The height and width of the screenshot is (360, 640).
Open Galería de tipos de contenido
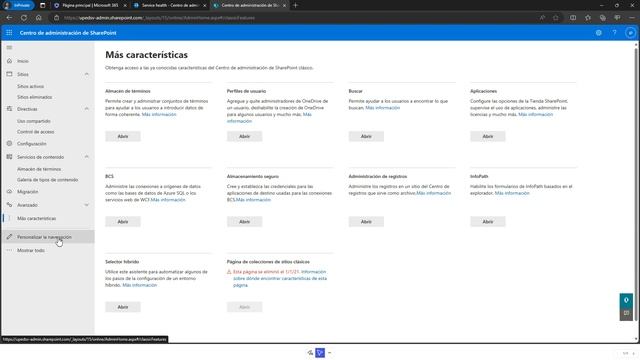47,180
